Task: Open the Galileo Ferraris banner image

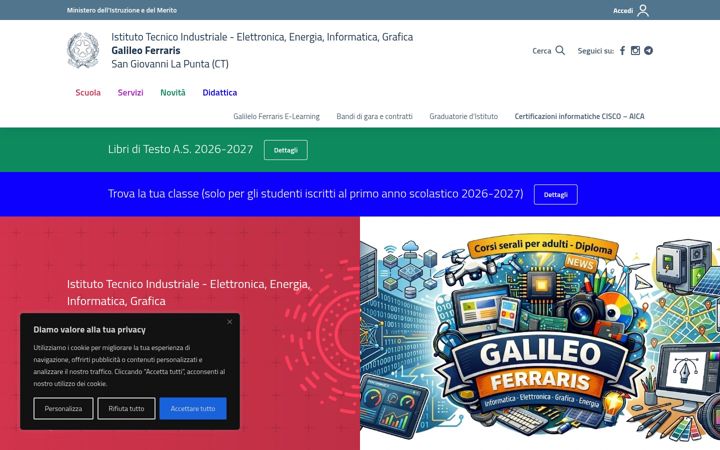Action: 540,333
